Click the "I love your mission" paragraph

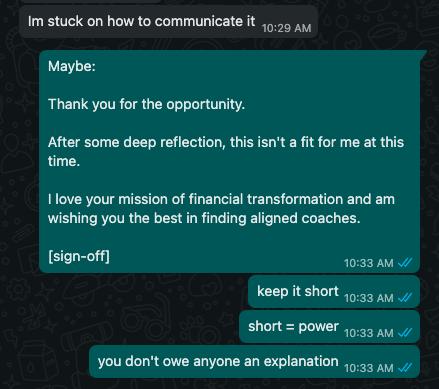[x=221, y=209]
